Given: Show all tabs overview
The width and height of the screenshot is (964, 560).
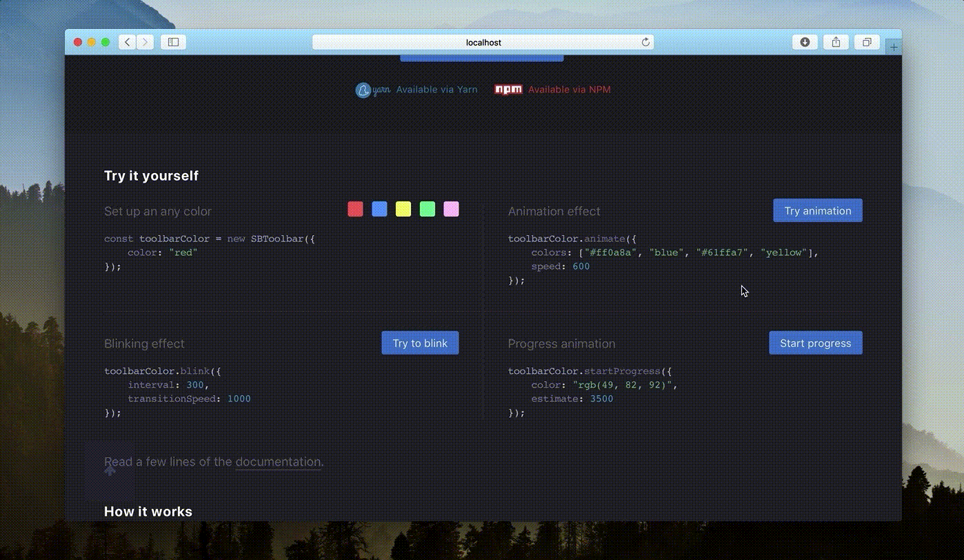Looking at the screenshot, I should [x=867, y=42].
